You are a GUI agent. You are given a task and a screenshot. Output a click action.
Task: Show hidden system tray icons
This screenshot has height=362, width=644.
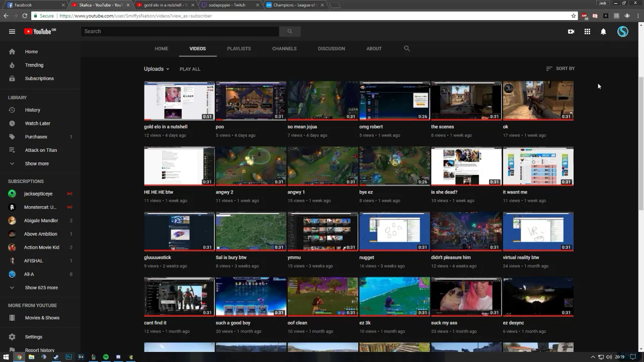pyautogui.click(x=593, y=357)
